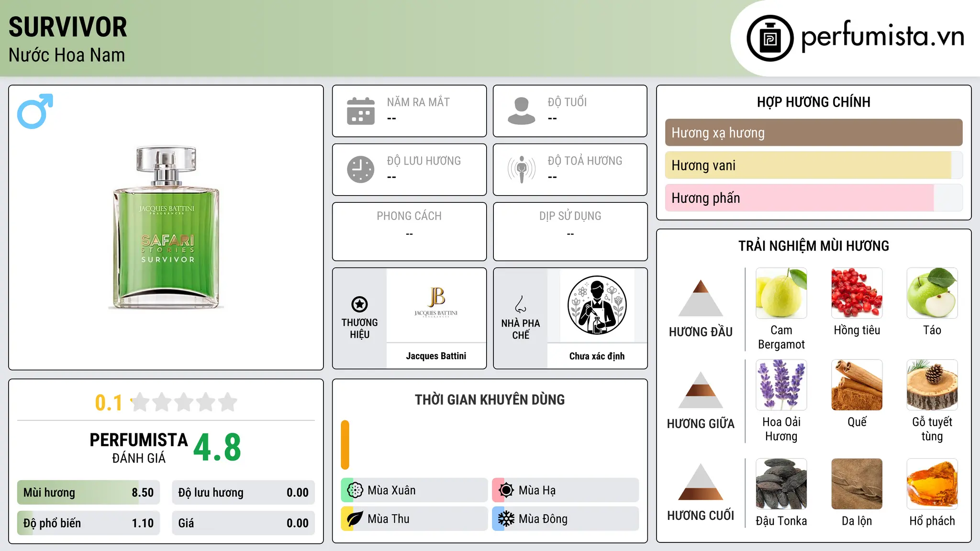
Task: Click the sillage icon beside Độ toả hương
Action: 522,169
